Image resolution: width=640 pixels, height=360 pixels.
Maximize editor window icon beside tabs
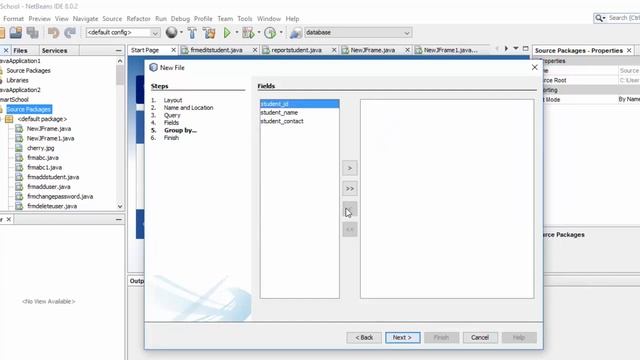526,49
